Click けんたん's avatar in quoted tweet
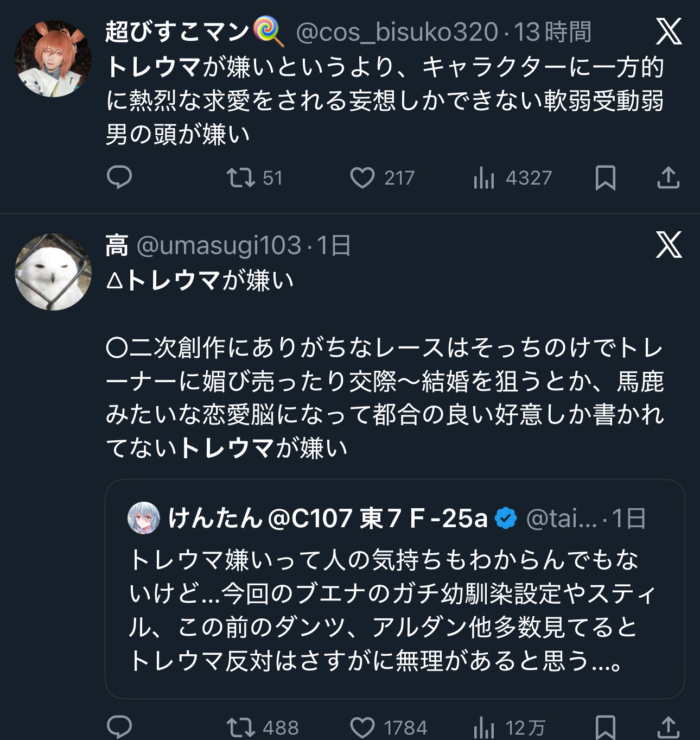Screen dimensions: 700x740 pos(144,518)
